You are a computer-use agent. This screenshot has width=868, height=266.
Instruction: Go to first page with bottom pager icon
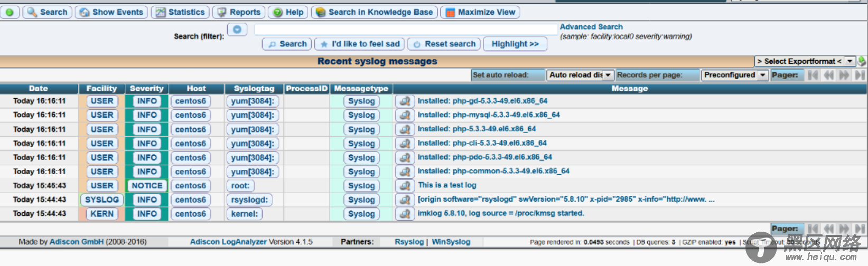click(x=813, y=229)
